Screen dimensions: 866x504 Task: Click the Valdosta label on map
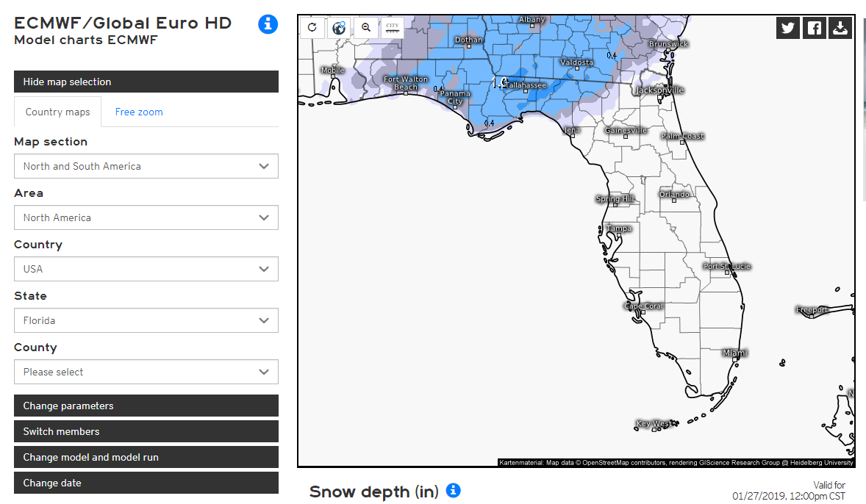576,62
